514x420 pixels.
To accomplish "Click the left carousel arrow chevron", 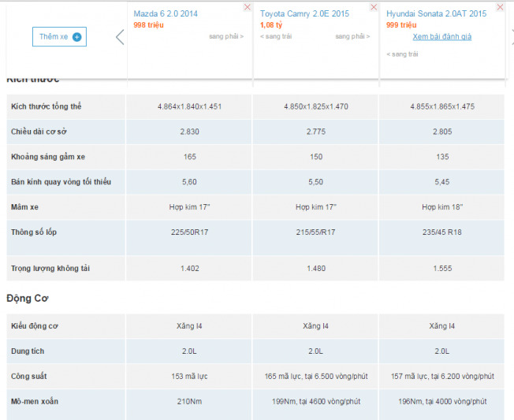I will [x=120, y=37].
